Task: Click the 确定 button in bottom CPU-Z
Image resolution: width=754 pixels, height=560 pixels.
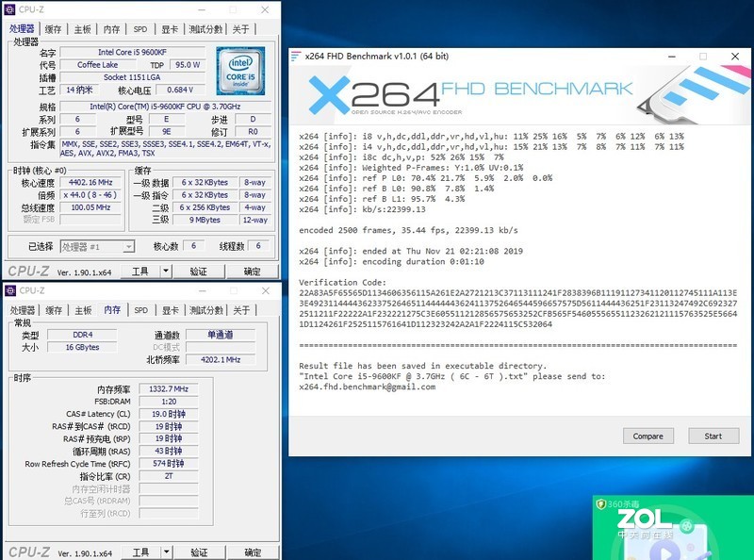Action: (252, 552)
